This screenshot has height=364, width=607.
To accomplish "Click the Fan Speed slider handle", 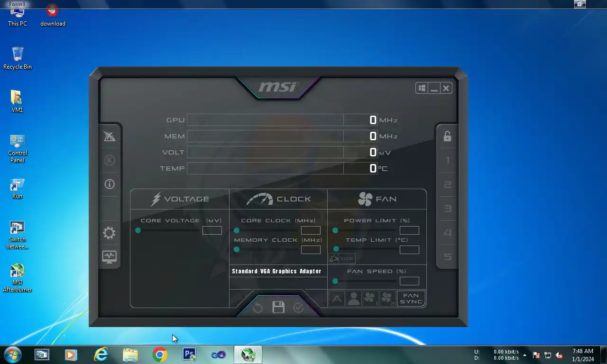I will coord(335,281).
